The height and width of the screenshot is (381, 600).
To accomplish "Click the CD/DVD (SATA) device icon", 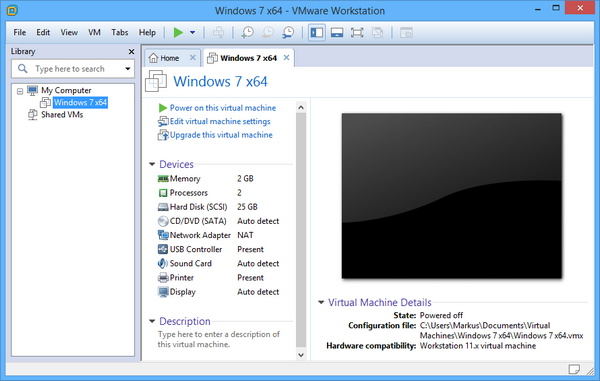I will point(163,221).
